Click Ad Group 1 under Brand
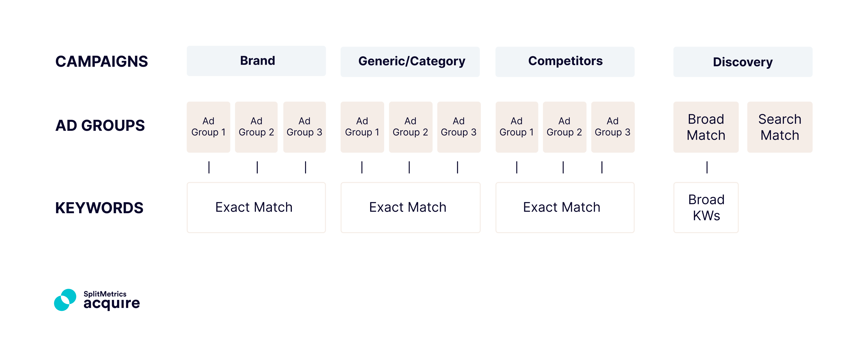 208,127
